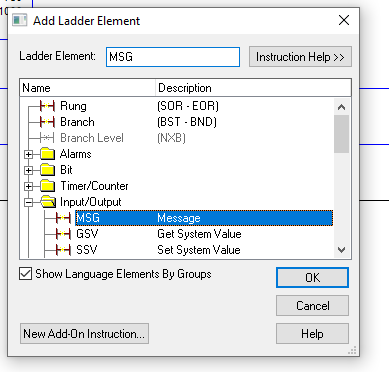Viewport: 389px width, 372px height.
Task: Click the Branch Level element icon
Action: pos(47,138)
